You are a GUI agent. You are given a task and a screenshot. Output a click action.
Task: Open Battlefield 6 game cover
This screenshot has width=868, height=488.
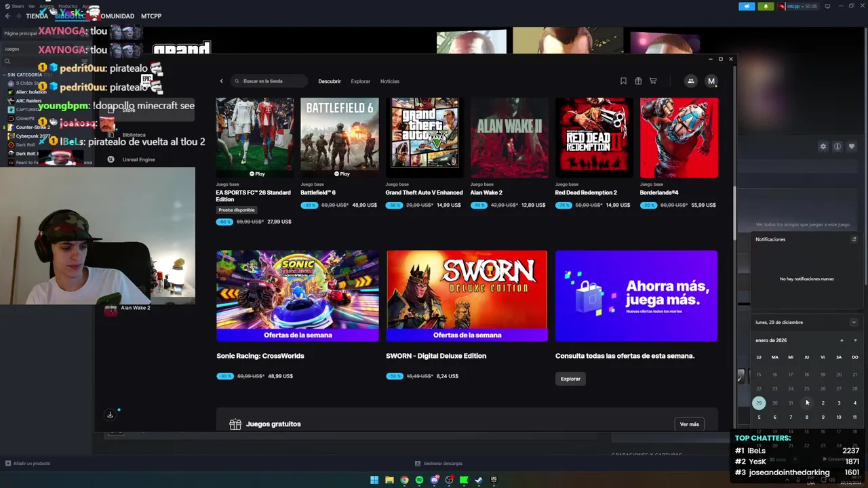pos(340,138)
